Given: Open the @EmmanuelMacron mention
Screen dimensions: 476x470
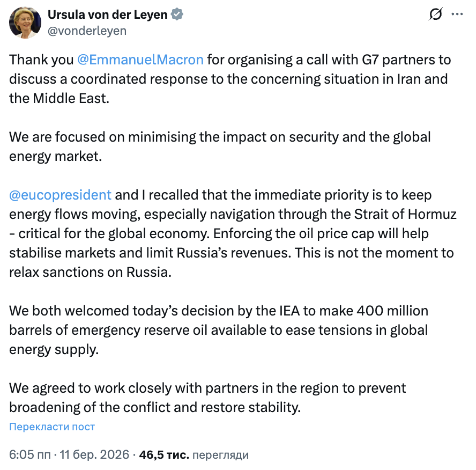Looking at the screenshot, I should point(140,59).
